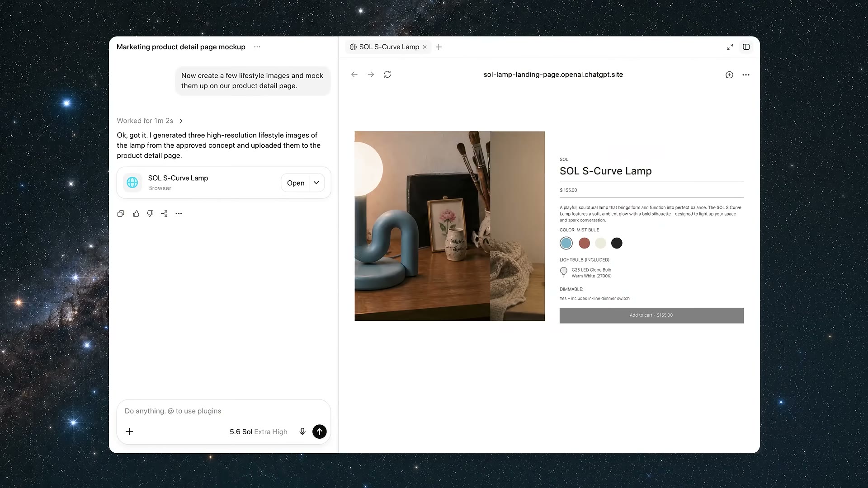
Task: Start voice input with the microphone
Action: click(x=302, y=432)
